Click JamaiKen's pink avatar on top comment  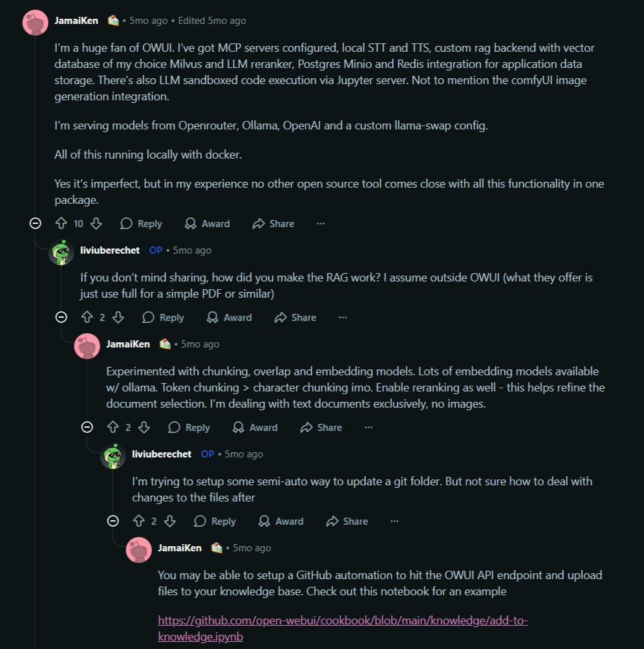(35, 23)
